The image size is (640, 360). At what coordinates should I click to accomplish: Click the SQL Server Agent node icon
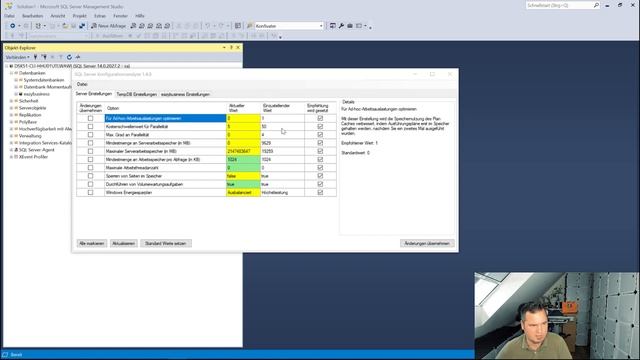pyautogui.click(x=16, y=150)
